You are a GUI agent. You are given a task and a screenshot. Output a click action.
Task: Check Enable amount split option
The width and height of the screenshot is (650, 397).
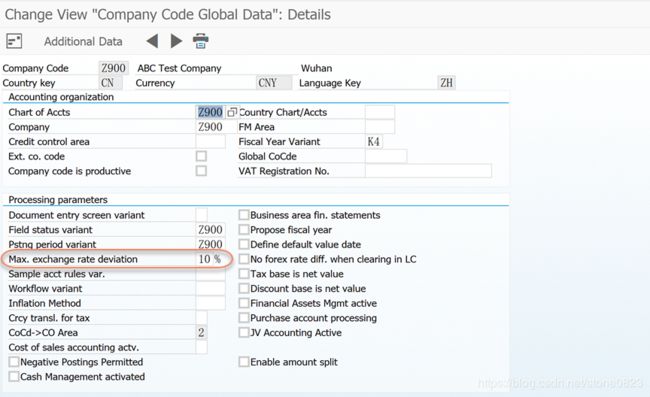point(244,362)
